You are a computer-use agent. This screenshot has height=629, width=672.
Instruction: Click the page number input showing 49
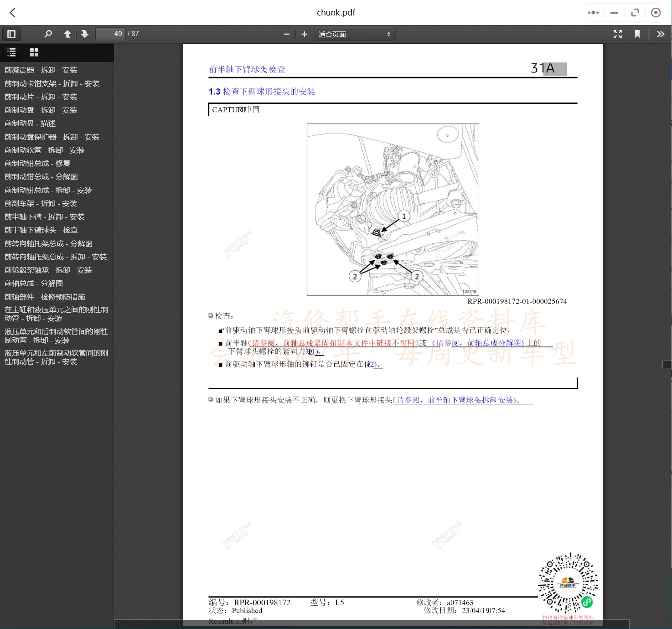[110, 34]
